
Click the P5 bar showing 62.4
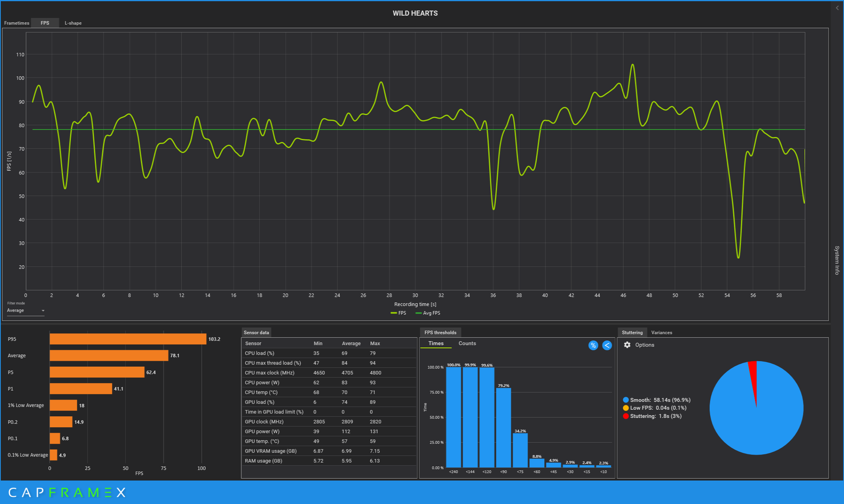97,372
